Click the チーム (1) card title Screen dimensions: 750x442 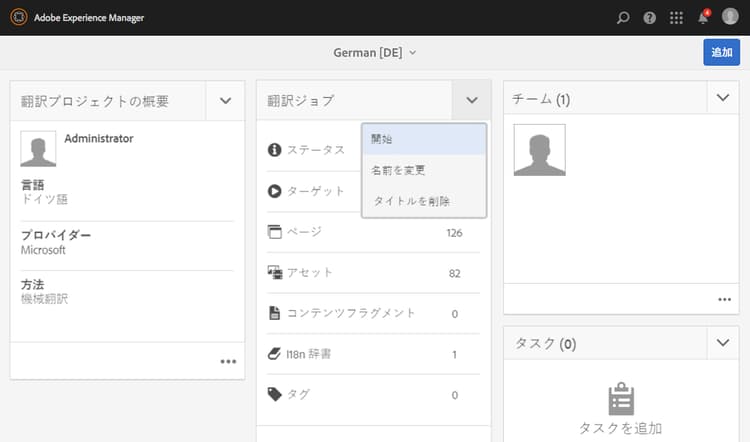540,99
